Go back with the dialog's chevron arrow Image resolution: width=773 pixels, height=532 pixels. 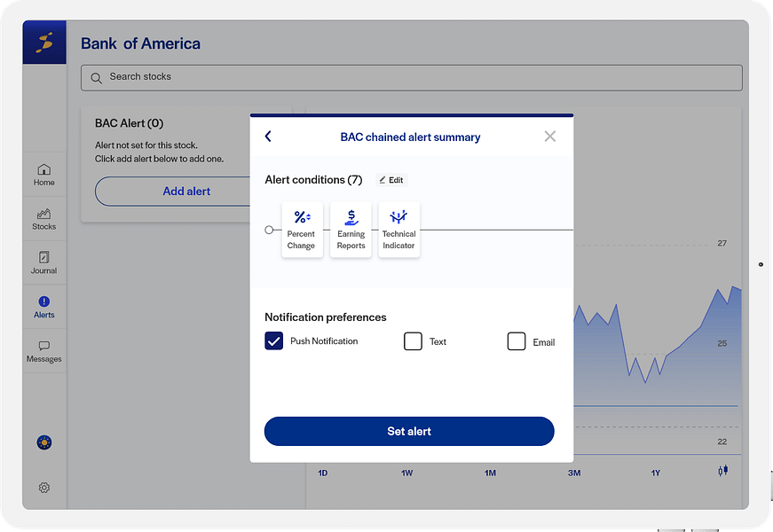[268, 137]
